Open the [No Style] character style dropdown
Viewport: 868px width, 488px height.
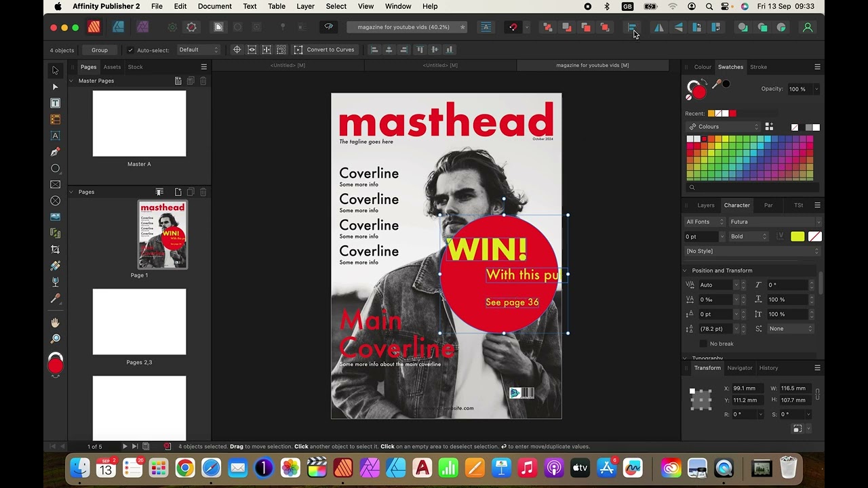point(752,251)
